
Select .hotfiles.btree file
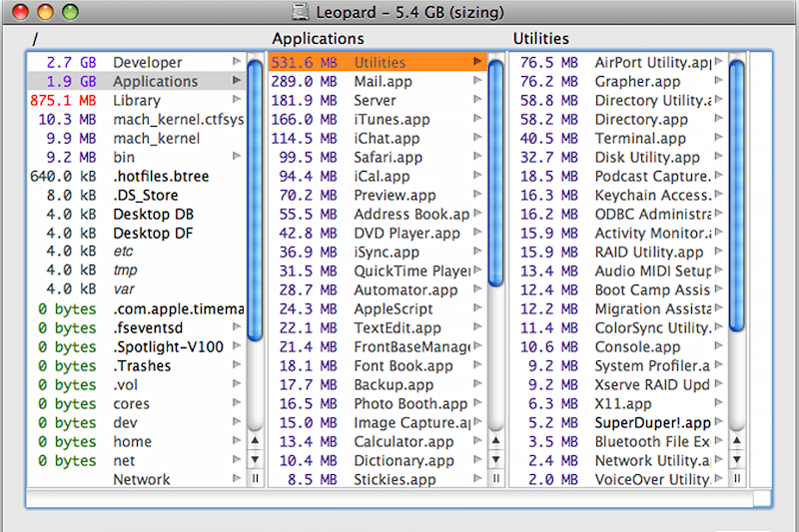pyautogui.click(x=137, y=176)
